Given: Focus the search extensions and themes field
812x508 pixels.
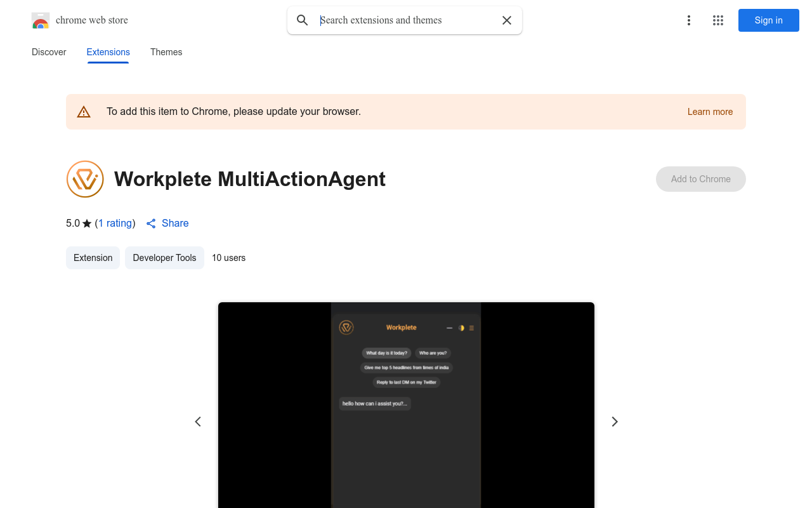Looking at the screenshot, I should point(406,20).
